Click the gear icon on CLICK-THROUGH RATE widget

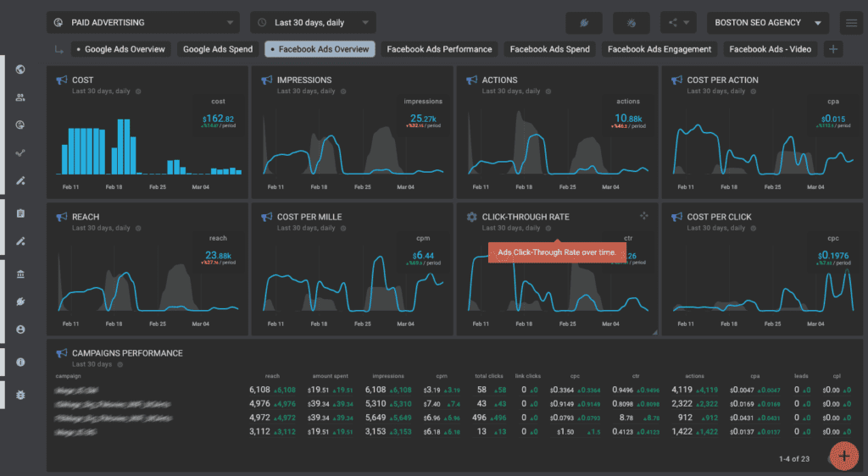471,217
